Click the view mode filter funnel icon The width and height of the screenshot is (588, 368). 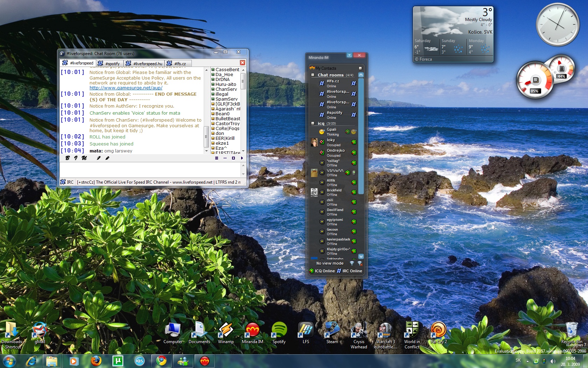pos(352,263)
